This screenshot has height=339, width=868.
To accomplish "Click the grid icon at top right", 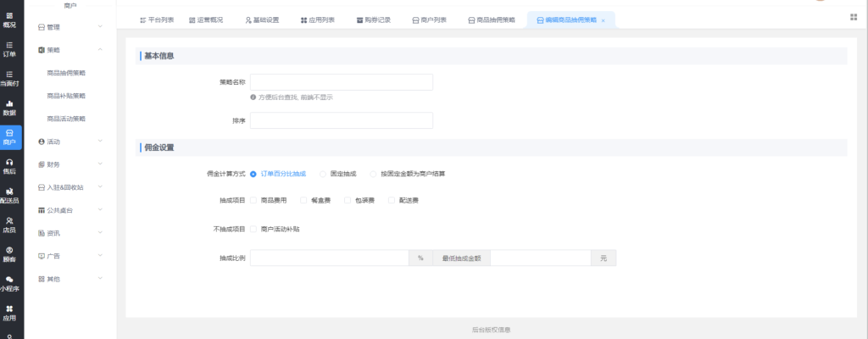I will (853, 17).
